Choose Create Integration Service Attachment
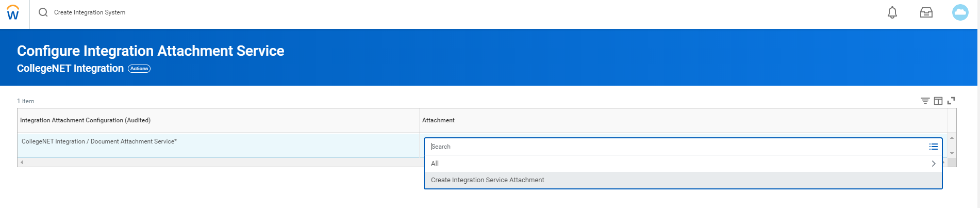 point(487,180)
